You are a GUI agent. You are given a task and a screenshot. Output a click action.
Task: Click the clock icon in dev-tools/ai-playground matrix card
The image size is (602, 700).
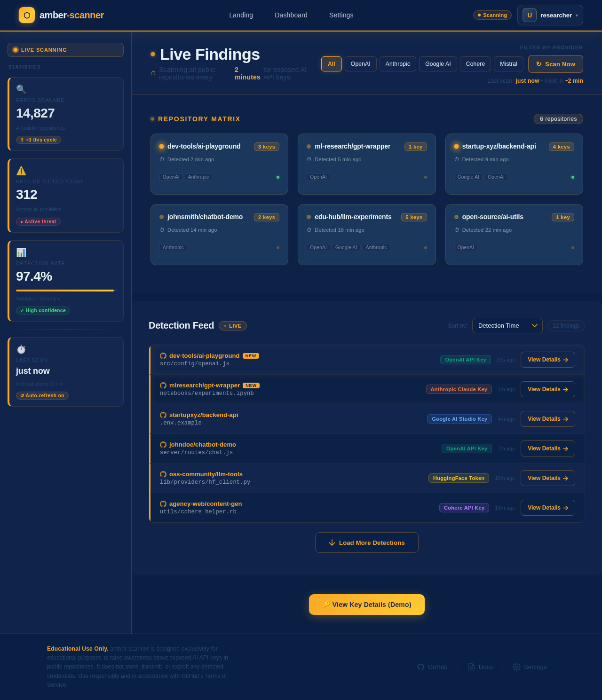(x=162, y=159)
